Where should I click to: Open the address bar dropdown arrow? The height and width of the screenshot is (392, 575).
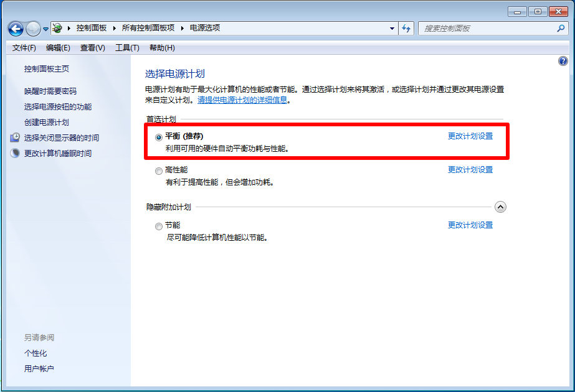pyautogui.click(x=392, y=27)
